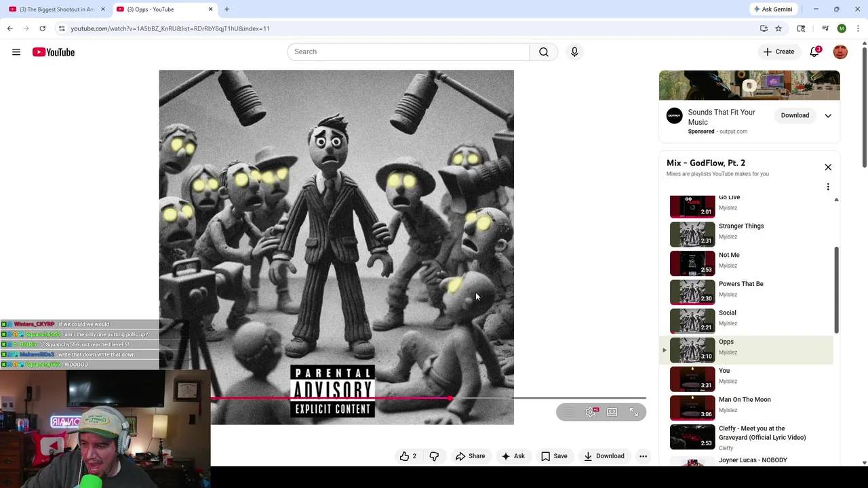Click the Ask button below the video
The image size is (868, 488).
(513, 456)
